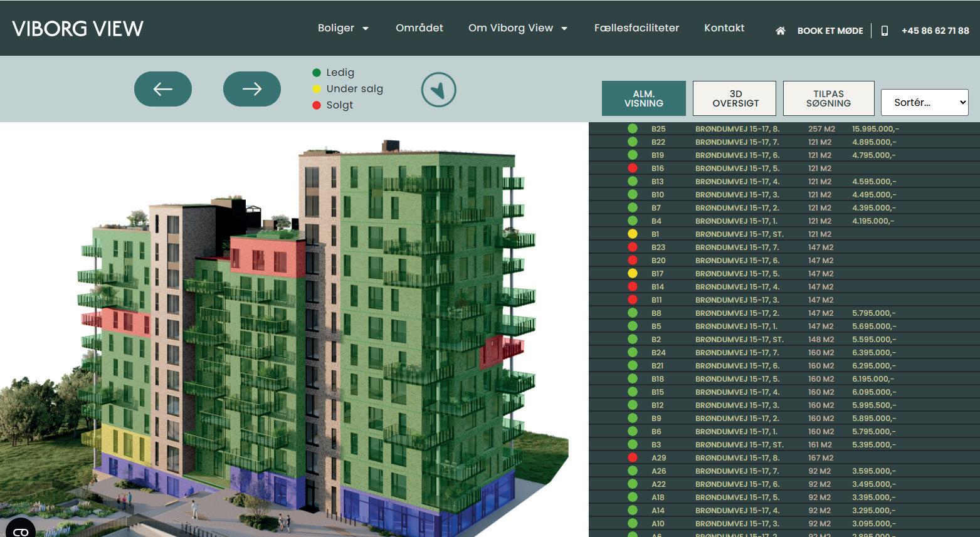Switch to 3D Oversigt view
This screenshot has height=537, width=980.
tap(735, 98)
